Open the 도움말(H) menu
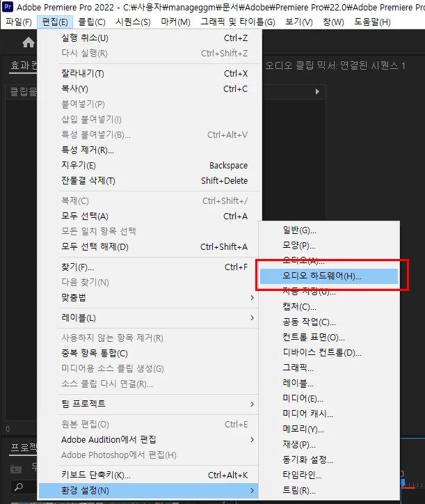Image resolution: width=425 pixels, height=504 pixels. click(x=372, y=22)
